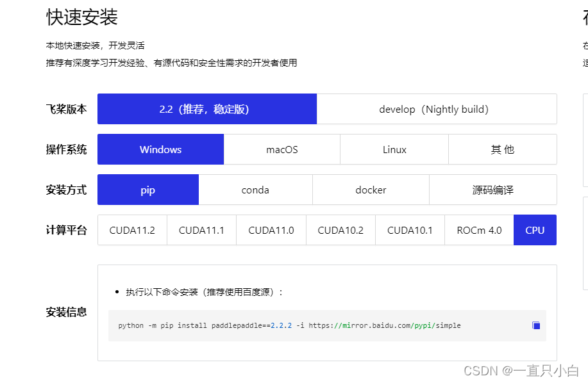Select 源码编译 installation method

[x=493, y=190]
